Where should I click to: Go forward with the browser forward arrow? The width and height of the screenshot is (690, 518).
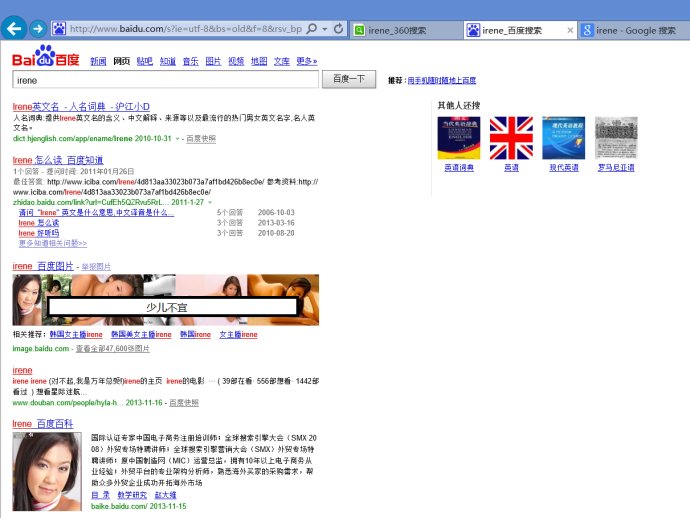tap(38, 29)
